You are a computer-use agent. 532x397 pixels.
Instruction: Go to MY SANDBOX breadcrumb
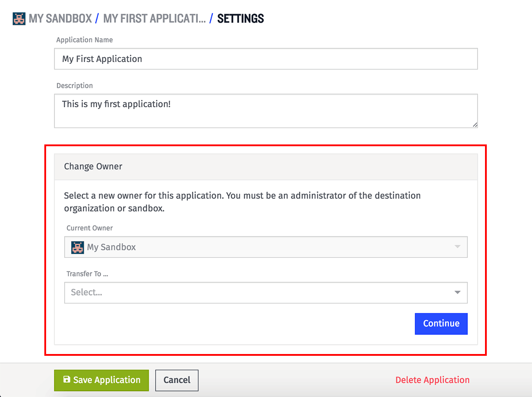pyautogui.click(x=60, y=19)
